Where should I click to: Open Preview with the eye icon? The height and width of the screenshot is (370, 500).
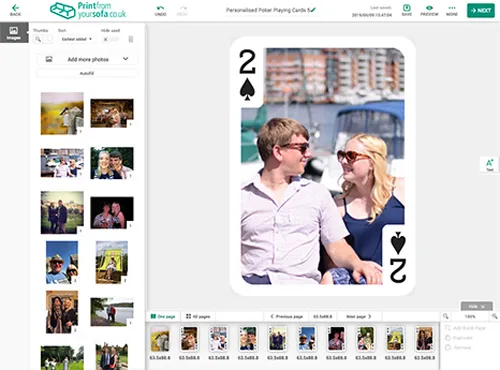(429, 10)
